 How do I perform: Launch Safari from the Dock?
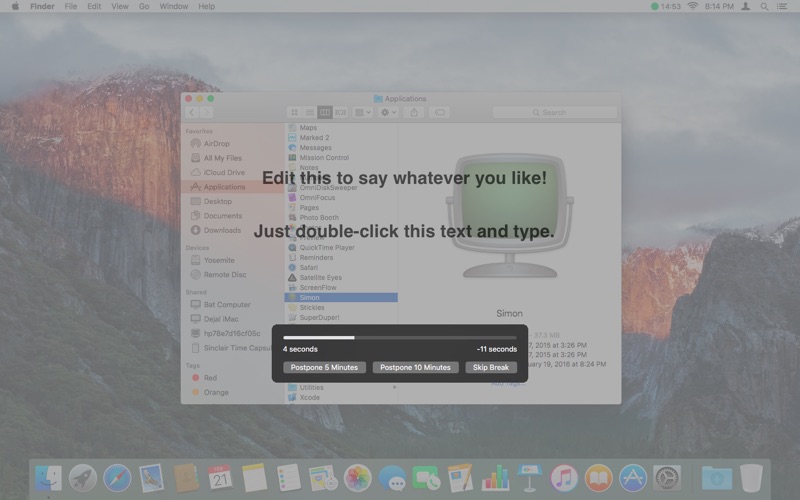click(117, 478)
